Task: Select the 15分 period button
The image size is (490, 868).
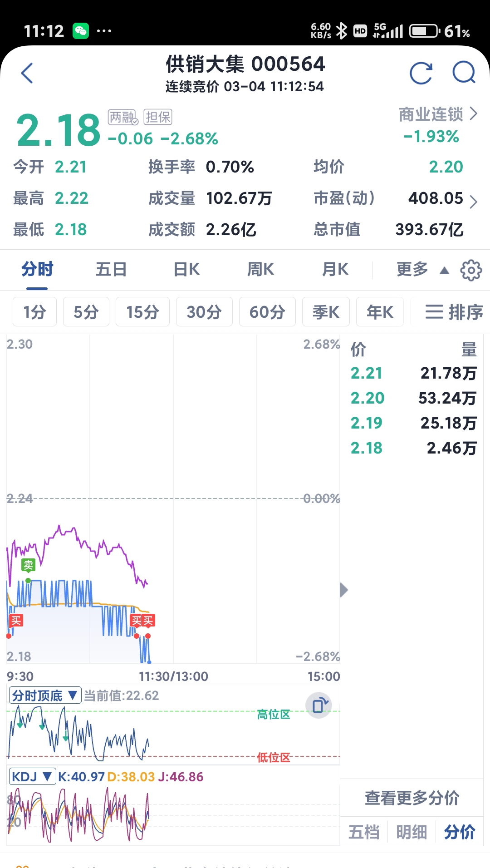Action: point(142,312)
